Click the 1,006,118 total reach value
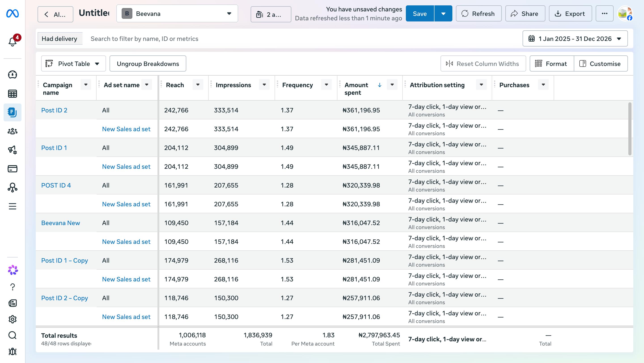Viewport: 644px width, 363px height. [192, 335]
